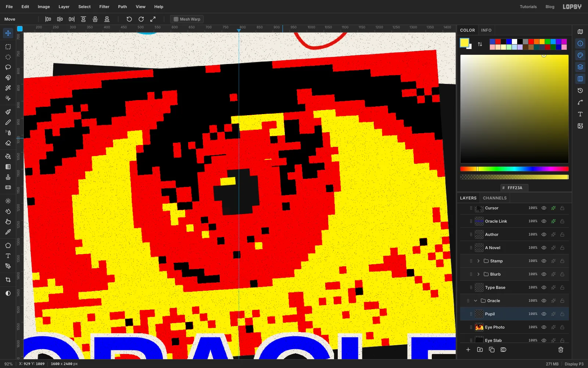Expand the Blurb layer group
The height and width of the screenshot is (368, 588).
[478, 274]
